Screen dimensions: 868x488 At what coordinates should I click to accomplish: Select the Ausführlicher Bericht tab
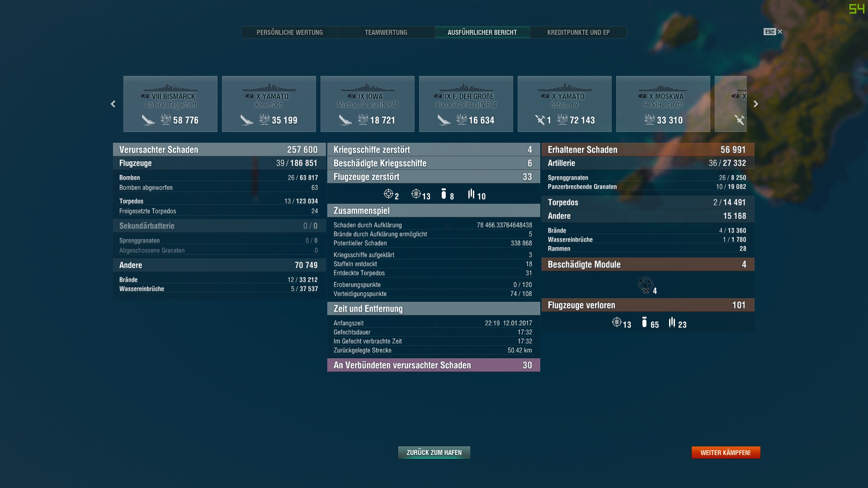pyautogui.click(x=482, y=33)
